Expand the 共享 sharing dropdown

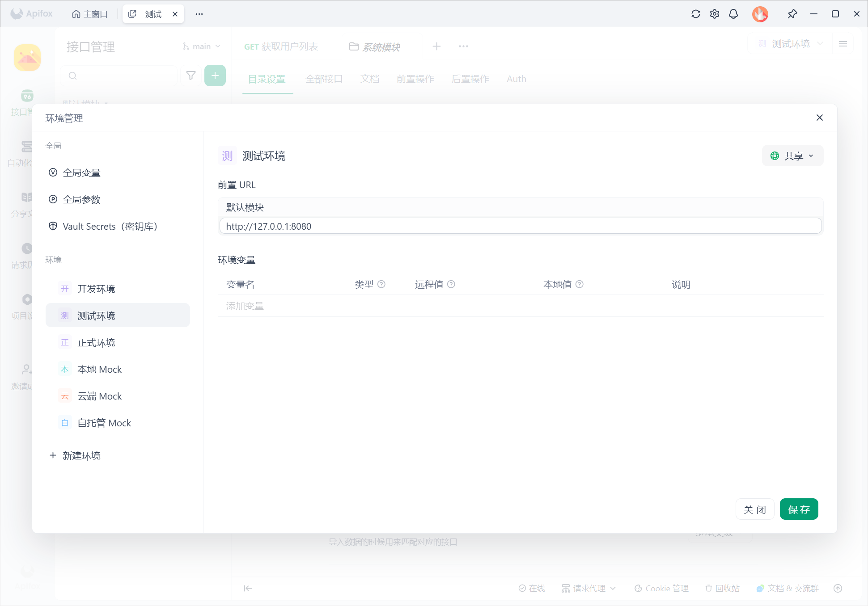(x=792, y=156)
